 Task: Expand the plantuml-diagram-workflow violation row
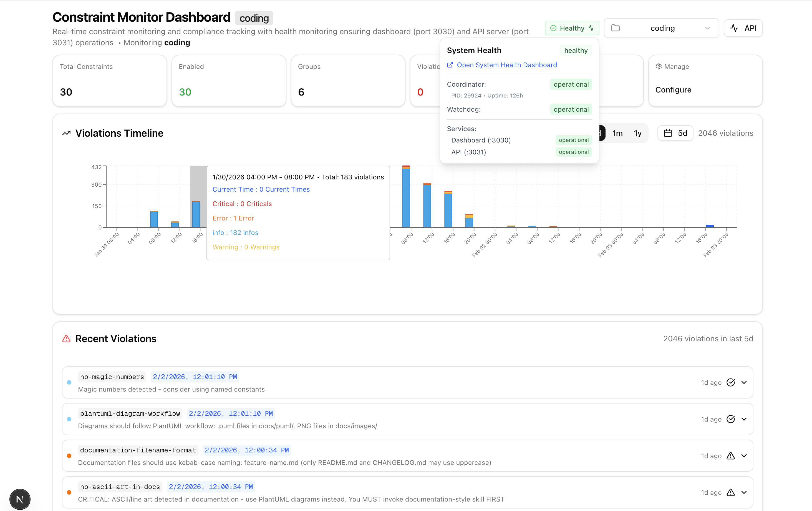(744, 419)
